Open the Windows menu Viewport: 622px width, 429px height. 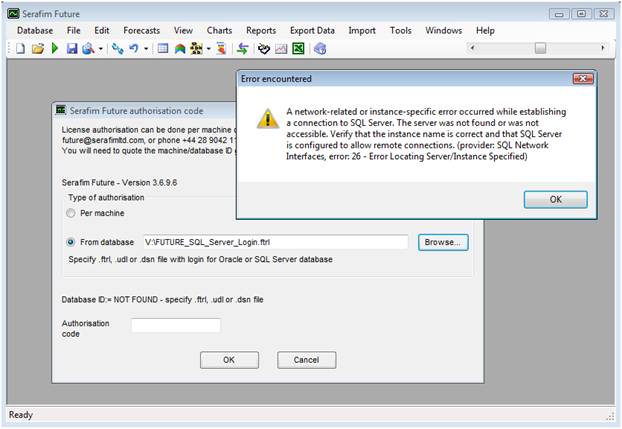coord(443,31)
